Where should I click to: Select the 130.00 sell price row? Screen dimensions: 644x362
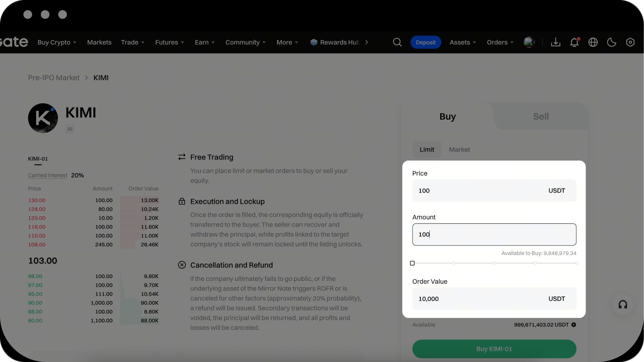point(93,200)
